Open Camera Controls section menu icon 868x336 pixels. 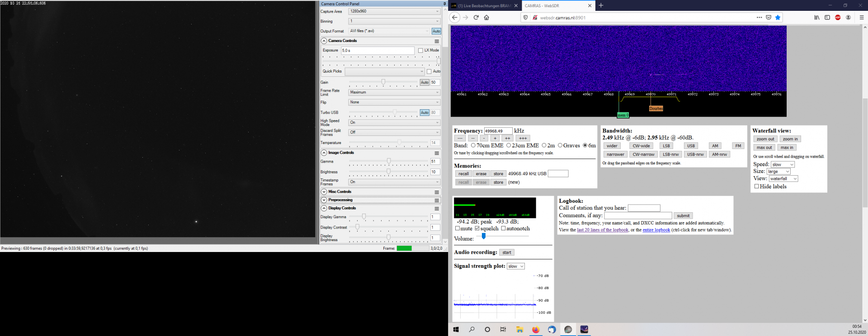(437, 41)
